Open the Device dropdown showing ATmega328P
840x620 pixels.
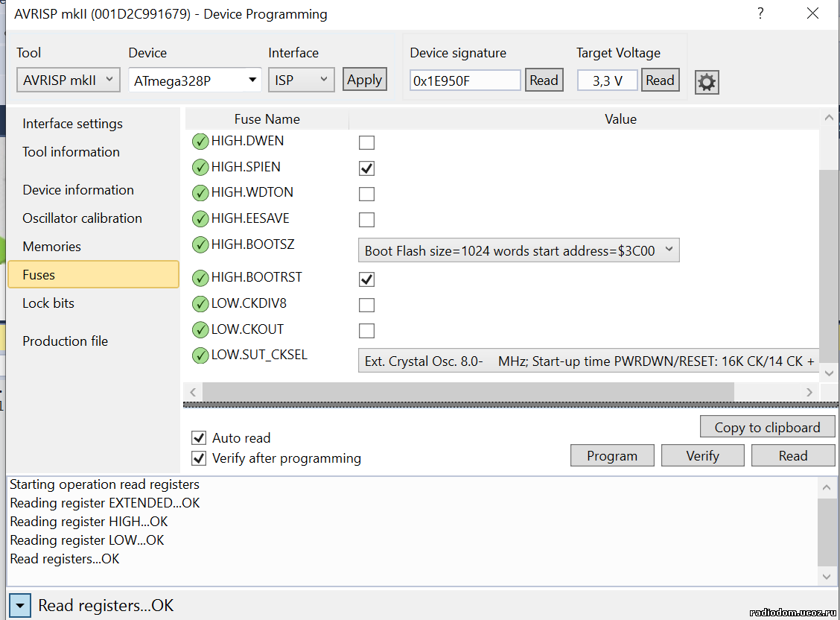tap(194, 80)
